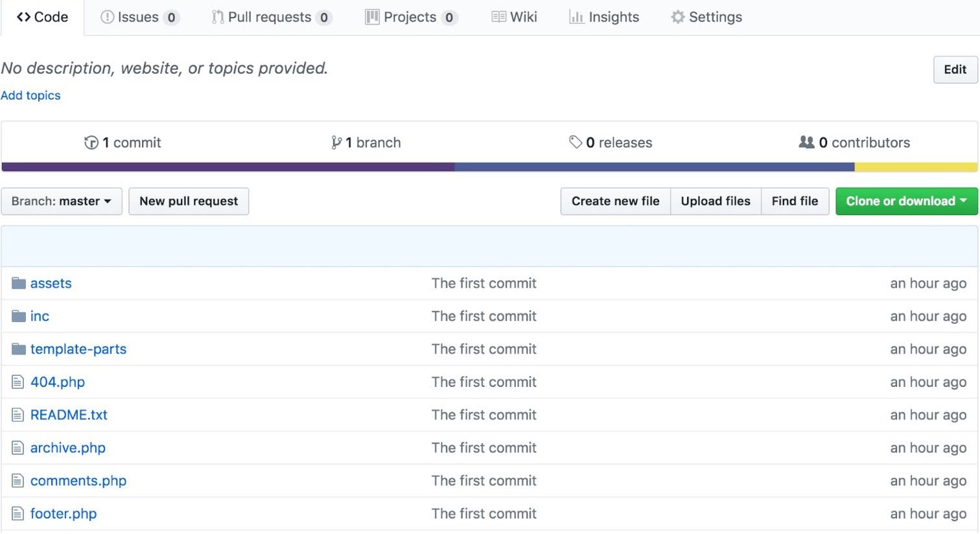Click the Settings gear icon
The width and height of the screenshot is (980, 534).
[x=676, y=17]
